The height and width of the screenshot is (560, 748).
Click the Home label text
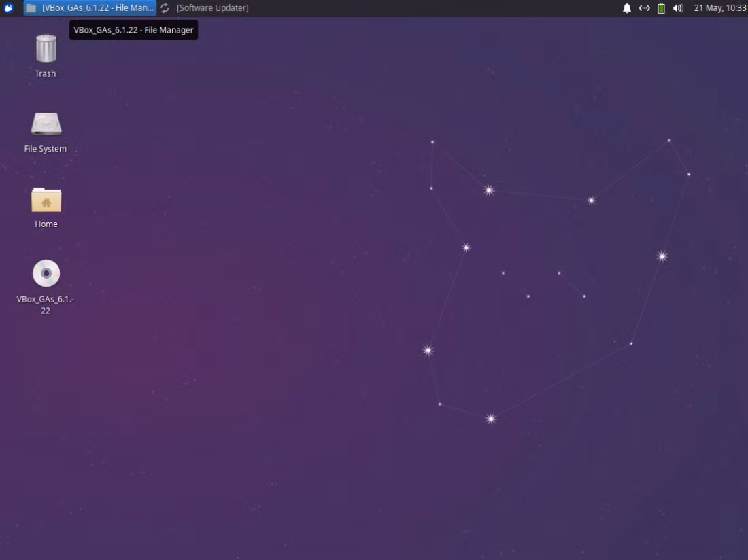pyautogui.click(x=46, y=224)
